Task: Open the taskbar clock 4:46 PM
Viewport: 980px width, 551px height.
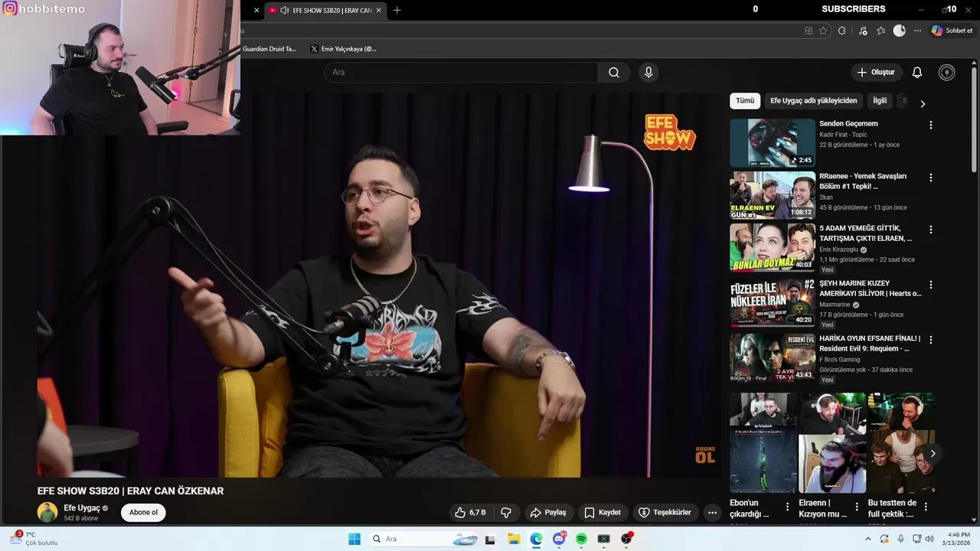Action: (x=959, y=539)
